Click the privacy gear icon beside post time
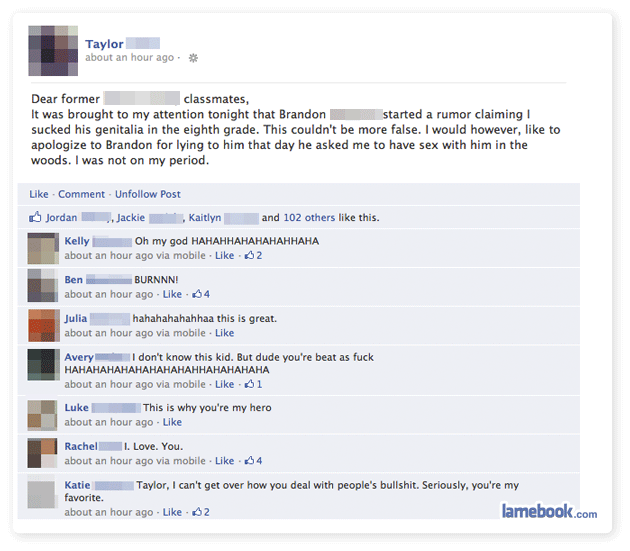The image size is (630, 551). tap(193, 58)
